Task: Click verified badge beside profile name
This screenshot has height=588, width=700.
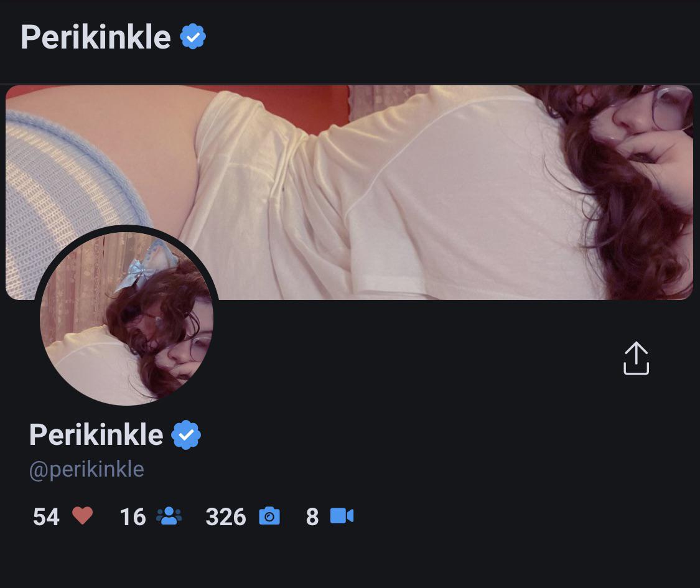Action: click(x=186, y=435)
